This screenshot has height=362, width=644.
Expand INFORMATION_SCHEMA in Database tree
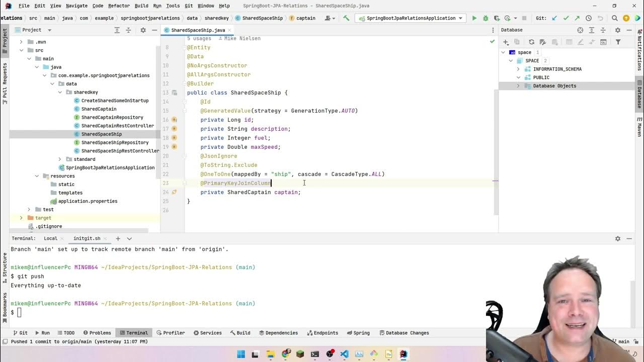click(518, 69)
